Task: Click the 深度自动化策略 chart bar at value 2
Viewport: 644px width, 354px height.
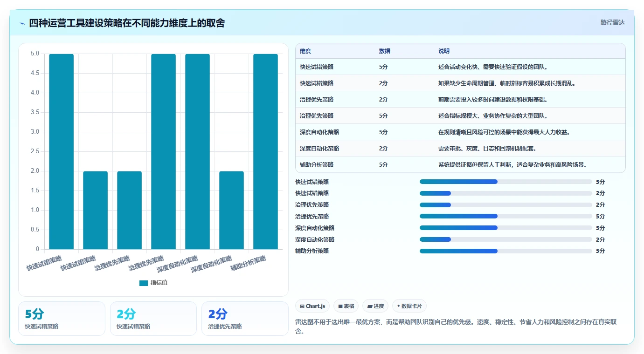Action: pos(231,210)
